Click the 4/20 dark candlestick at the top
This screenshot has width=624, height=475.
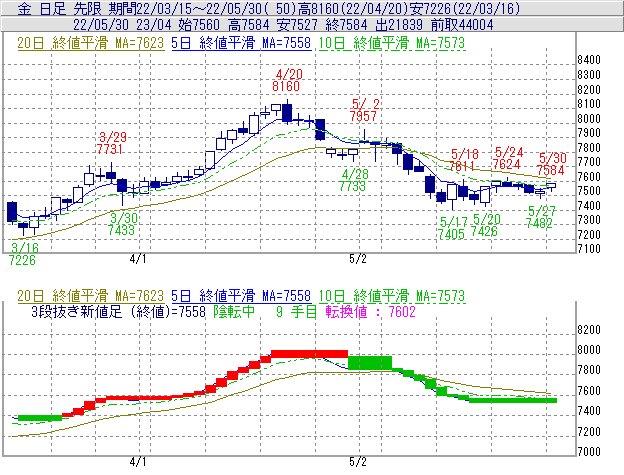point(287,113)
